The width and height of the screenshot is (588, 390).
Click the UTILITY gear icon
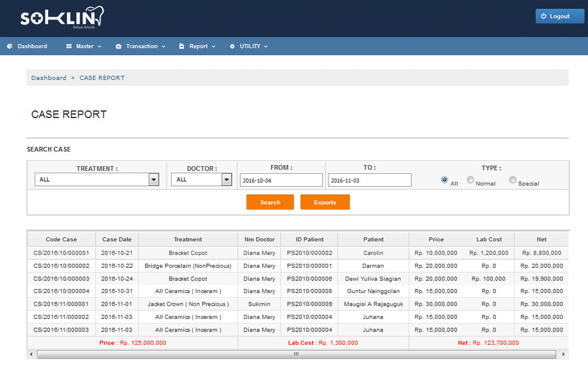click(232, 46)
